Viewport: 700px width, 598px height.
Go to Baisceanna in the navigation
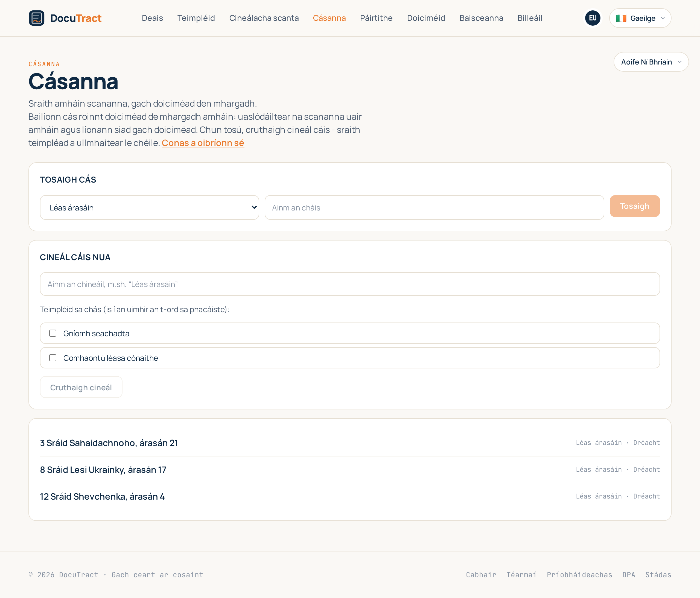[481, 18]
